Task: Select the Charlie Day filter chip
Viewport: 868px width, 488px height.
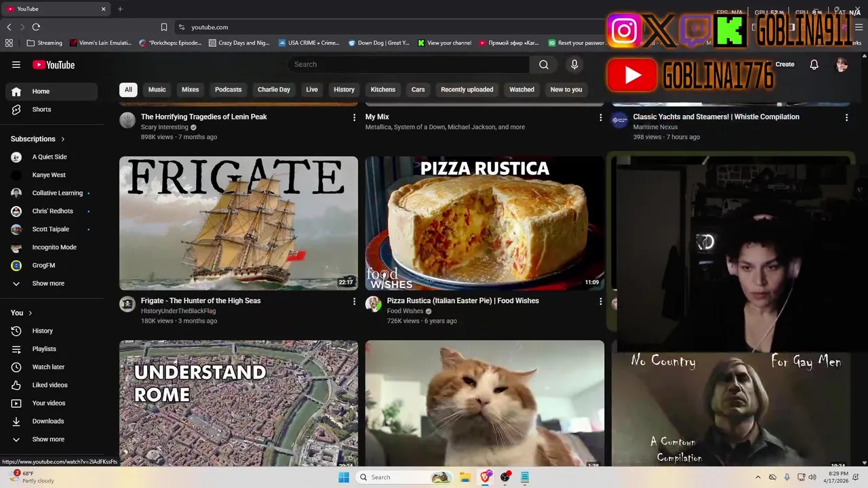Action: tap(274, 89)
